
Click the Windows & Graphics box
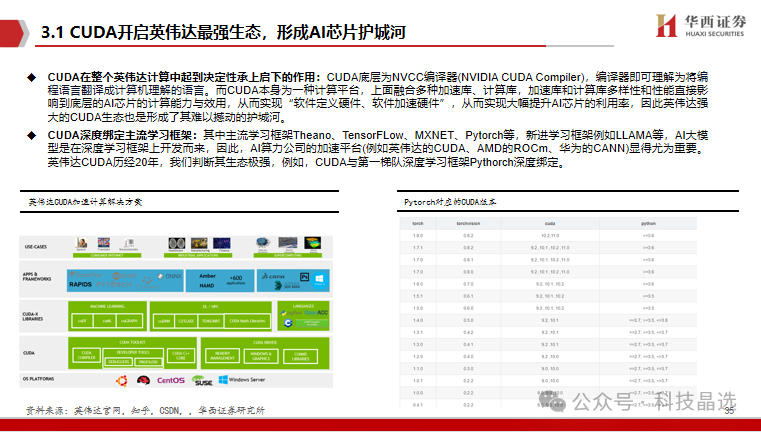point(261,356)
